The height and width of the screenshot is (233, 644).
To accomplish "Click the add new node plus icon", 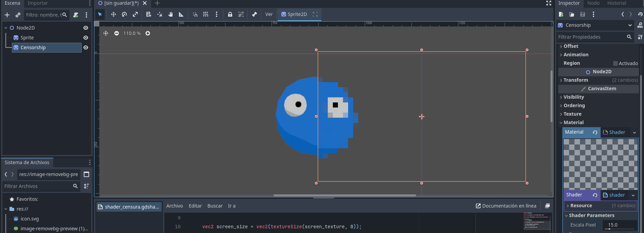I will [7, 15].
